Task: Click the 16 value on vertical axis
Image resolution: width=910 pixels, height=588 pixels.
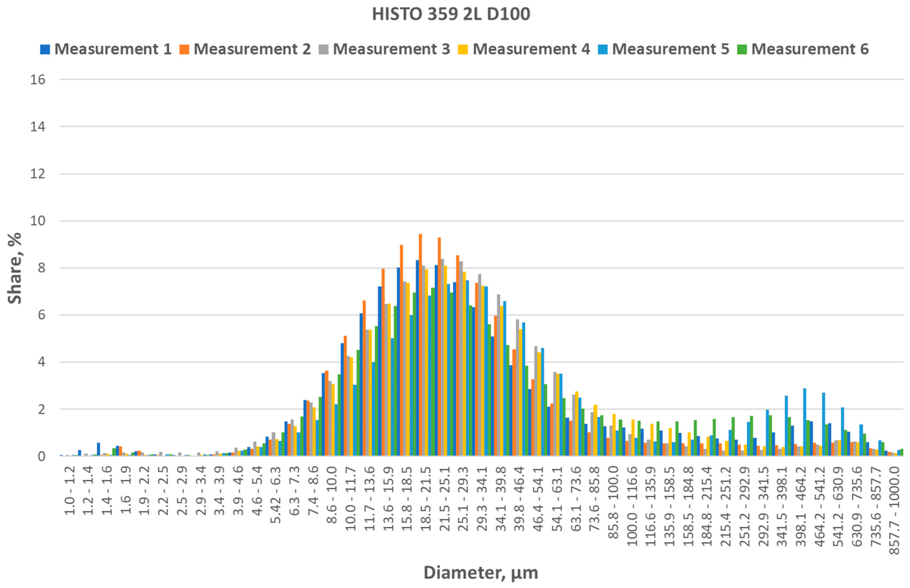Action: (38, 80)
